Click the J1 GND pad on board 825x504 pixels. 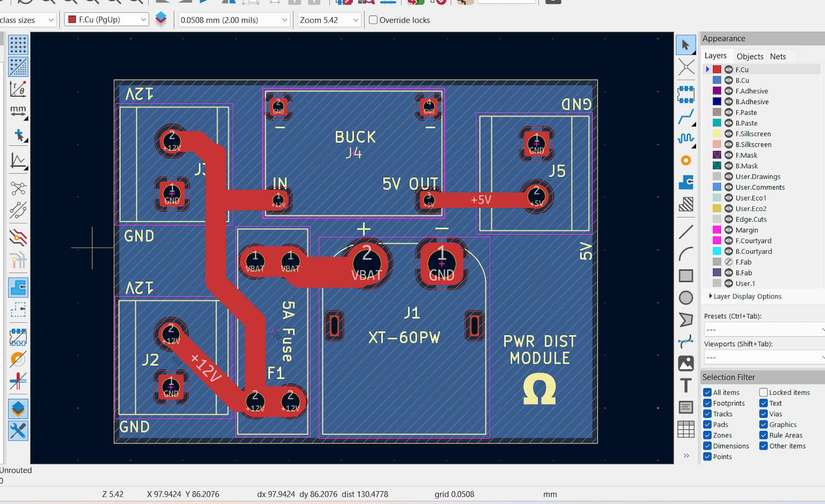tap(442, 263)
